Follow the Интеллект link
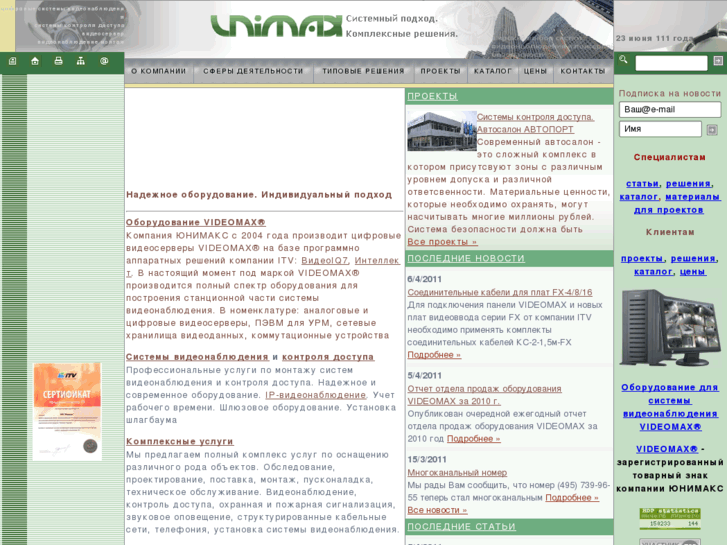Viewport: 727px width, 545px height. [x=377, y=261]
